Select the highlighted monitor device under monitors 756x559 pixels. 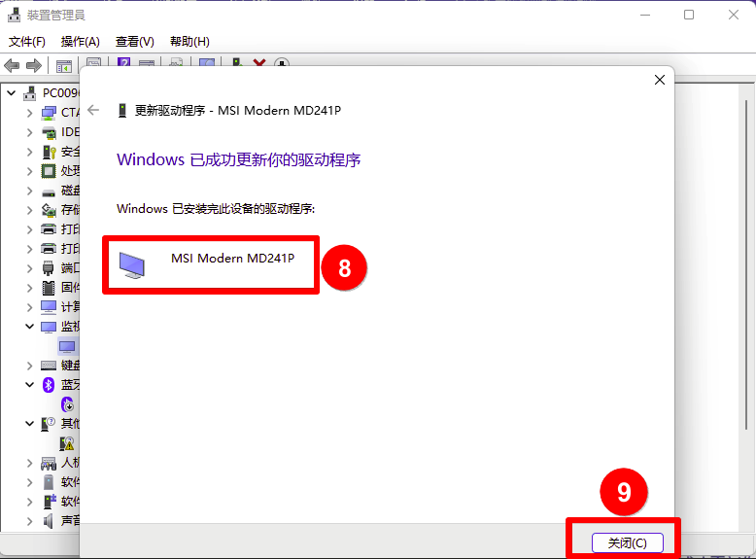click(x=67, y=346)
